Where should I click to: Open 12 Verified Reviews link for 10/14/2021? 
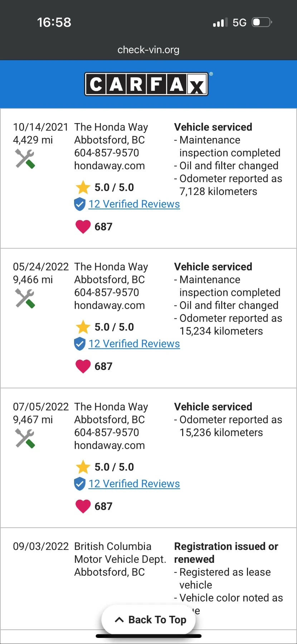coord(134,204)
